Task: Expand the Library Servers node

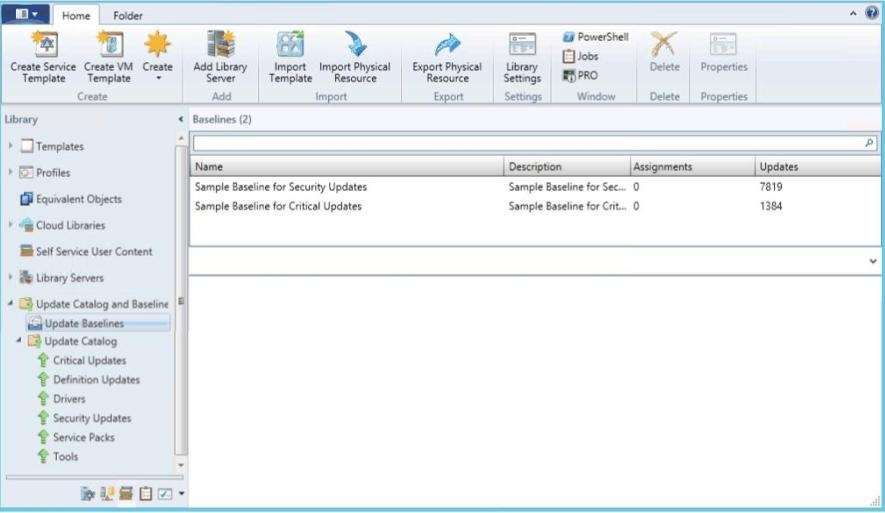Action: 10,277
